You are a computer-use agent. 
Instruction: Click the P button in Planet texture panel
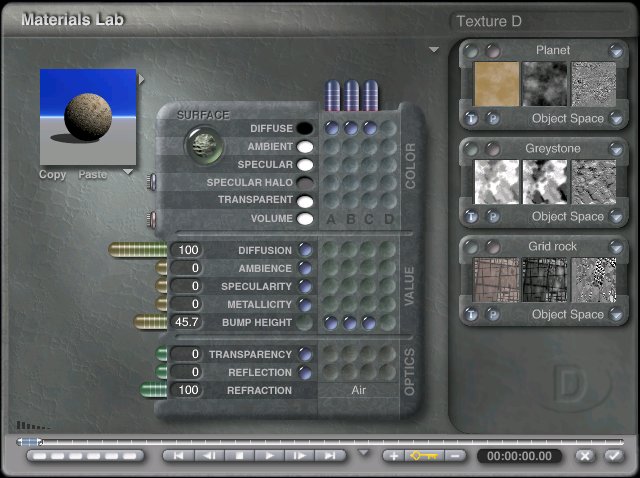tap(493, 119)
